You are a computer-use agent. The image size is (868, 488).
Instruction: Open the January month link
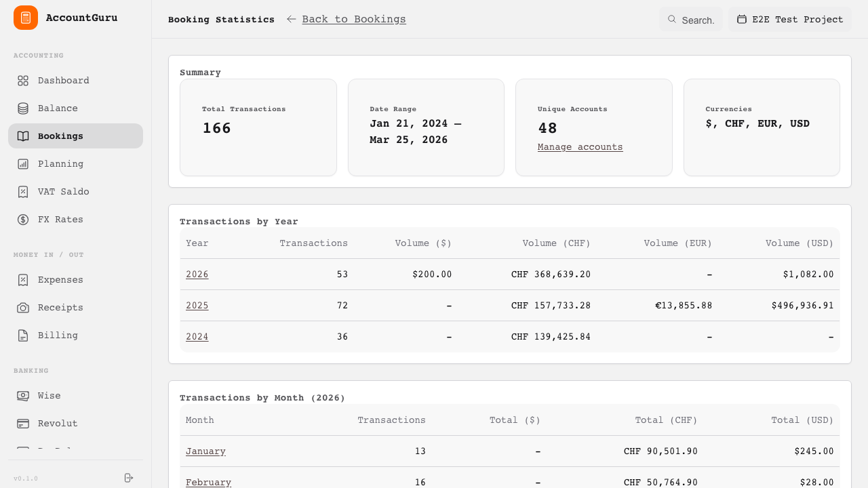coord(205,451)
